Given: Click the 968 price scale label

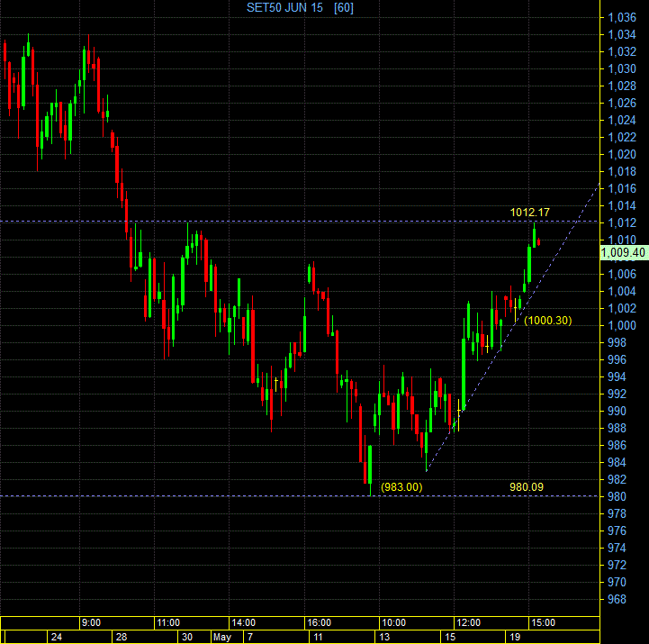Looking at the screenshot, I should pyautogui.click(x=617, y=599).
